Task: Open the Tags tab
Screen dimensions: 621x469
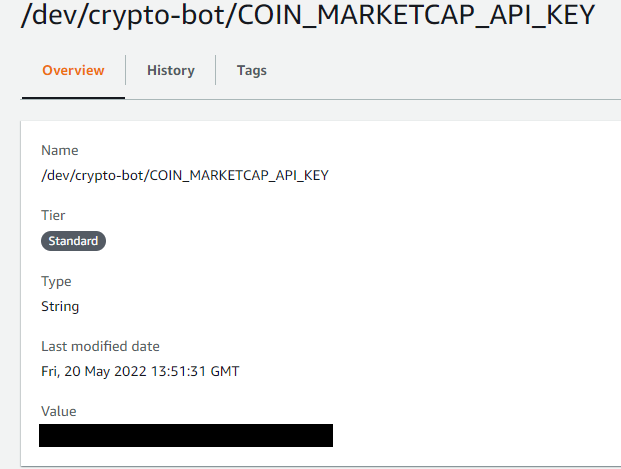Action: [251, 70]
